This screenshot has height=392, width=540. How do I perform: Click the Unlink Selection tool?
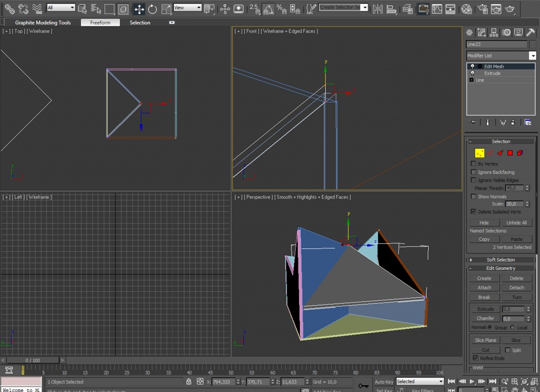(23, 9)
